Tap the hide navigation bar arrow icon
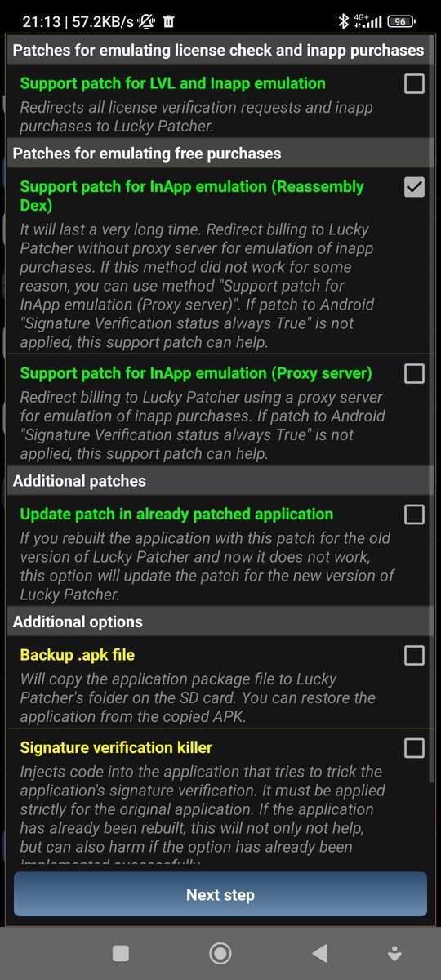This screenshot has width=441, height=980. click(394, 953)
